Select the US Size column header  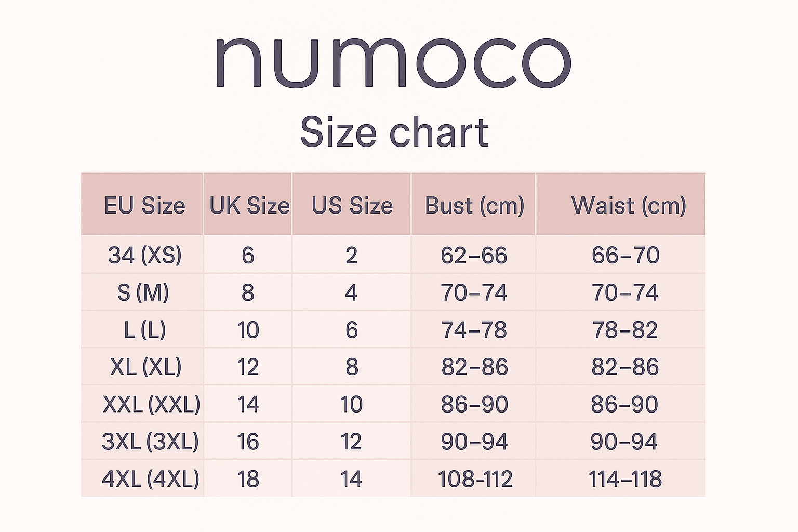352,205
